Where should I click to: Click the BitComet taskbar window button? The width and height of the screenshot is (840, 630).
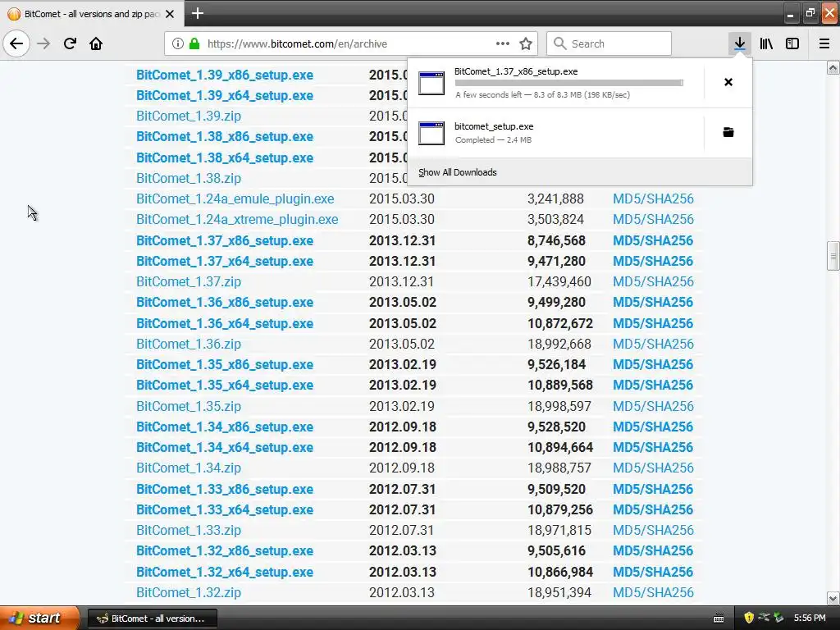pos(152,619)
